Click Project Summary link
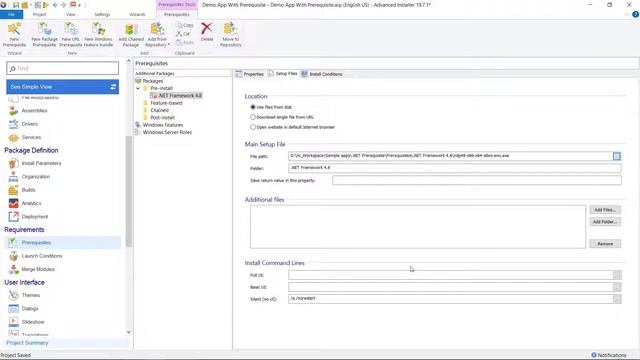Viewport: 640px width, 360px height. tap(27, 343)
